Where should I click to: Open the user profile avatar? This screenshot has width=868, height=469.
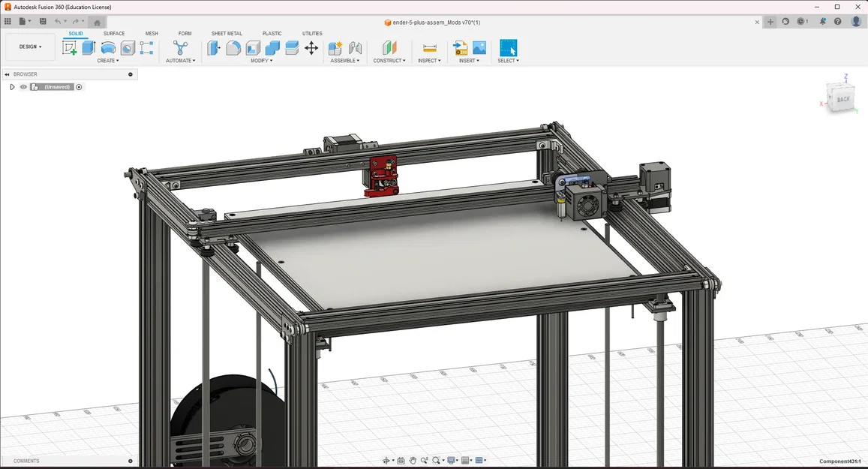point(856,22)
